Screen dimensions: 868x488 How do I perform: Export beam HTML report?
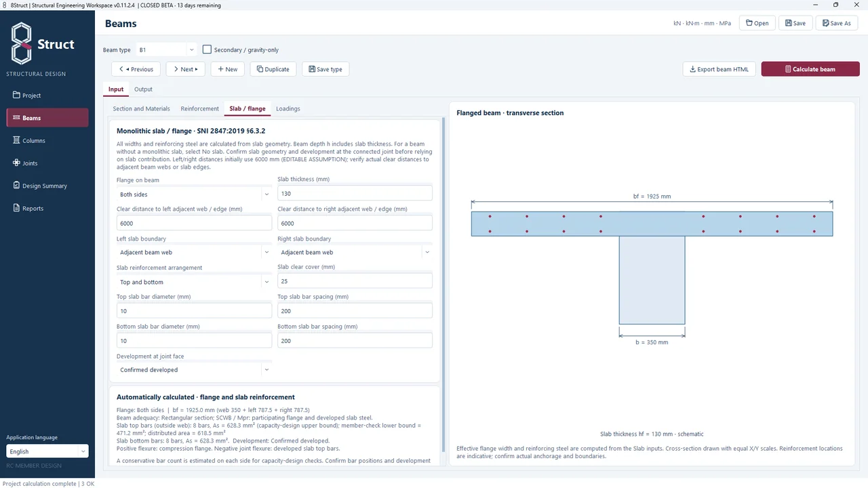pos(719,69)
